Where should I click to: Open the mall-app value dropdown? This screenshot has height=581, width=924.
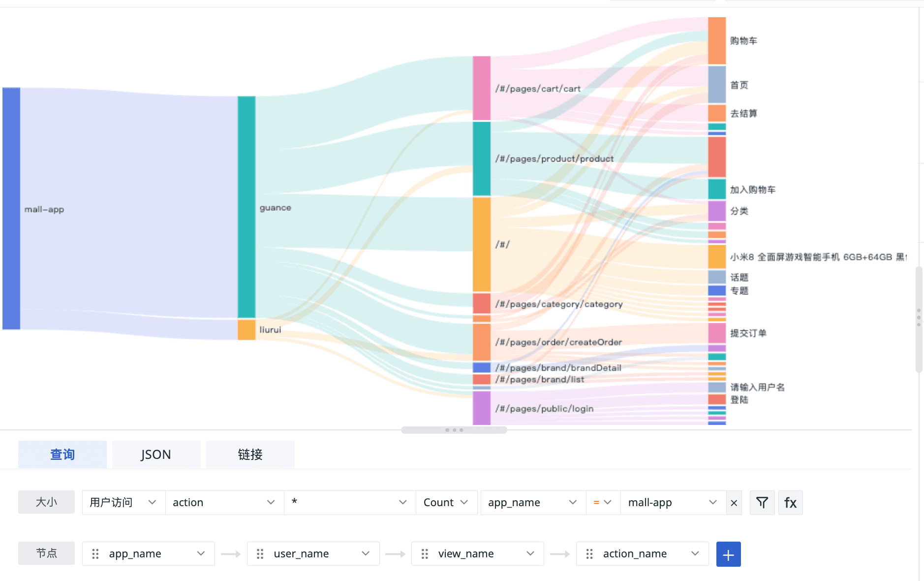coord(673,502)
